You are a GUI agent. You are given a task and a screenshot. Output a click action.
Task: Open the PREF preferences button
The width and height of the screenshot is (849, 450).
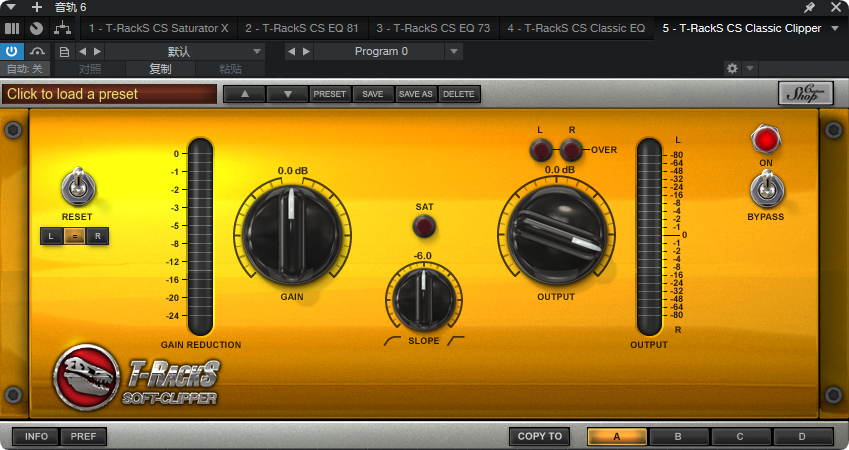point(83,436)
